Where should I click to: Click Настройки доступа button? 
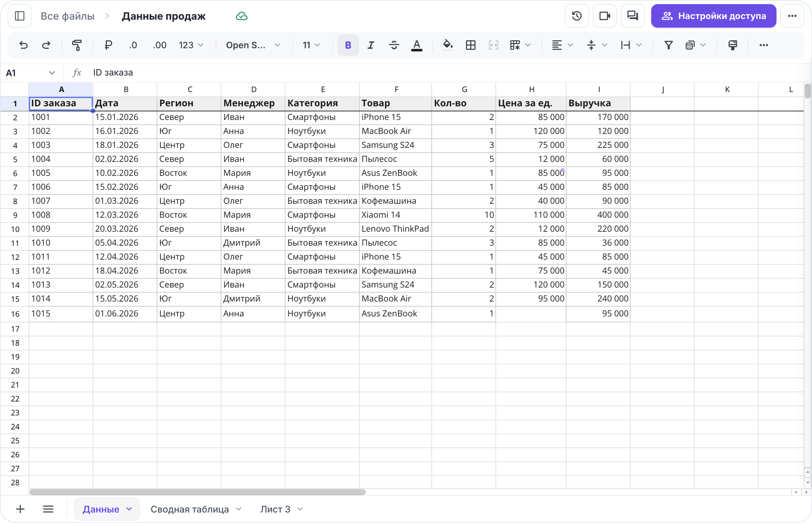click(713, 16)
